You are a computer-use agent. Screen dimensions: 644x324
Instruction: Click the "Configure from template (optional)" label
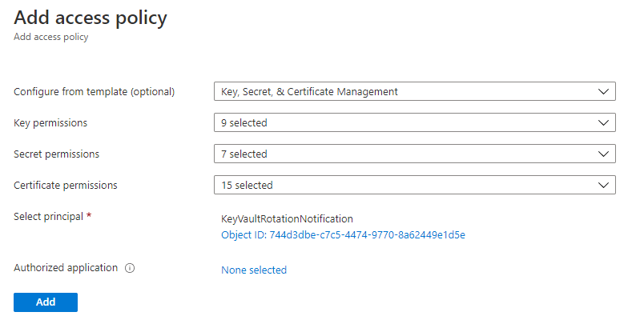[x=95, y=91]
